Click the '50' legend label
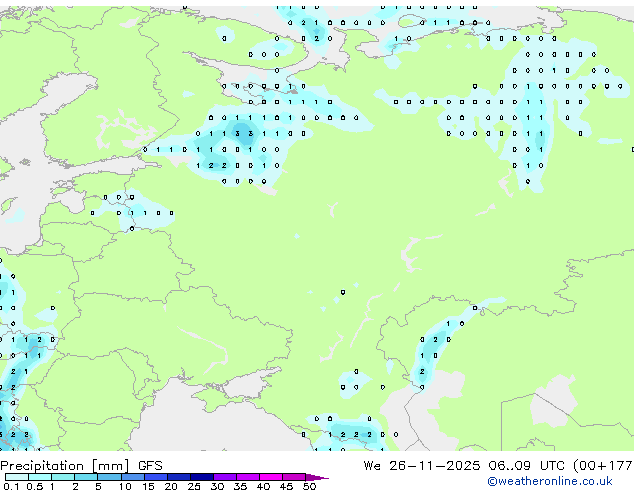Viewport: 634px width, 490px height. 310,486
